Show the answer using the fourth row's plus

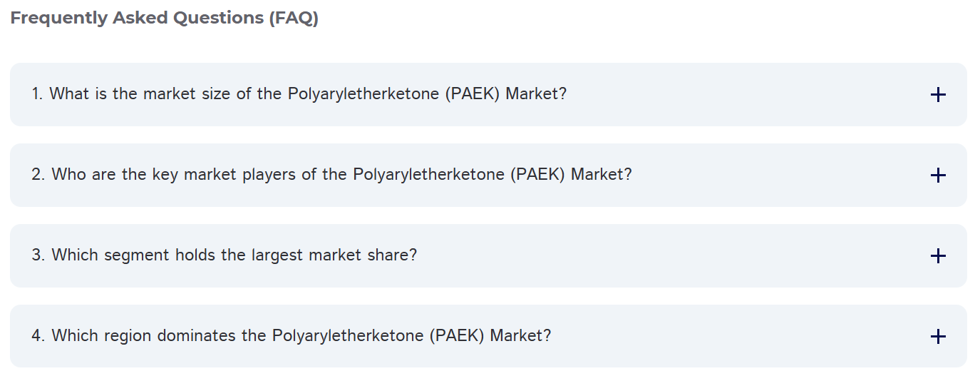pos(938,336)
